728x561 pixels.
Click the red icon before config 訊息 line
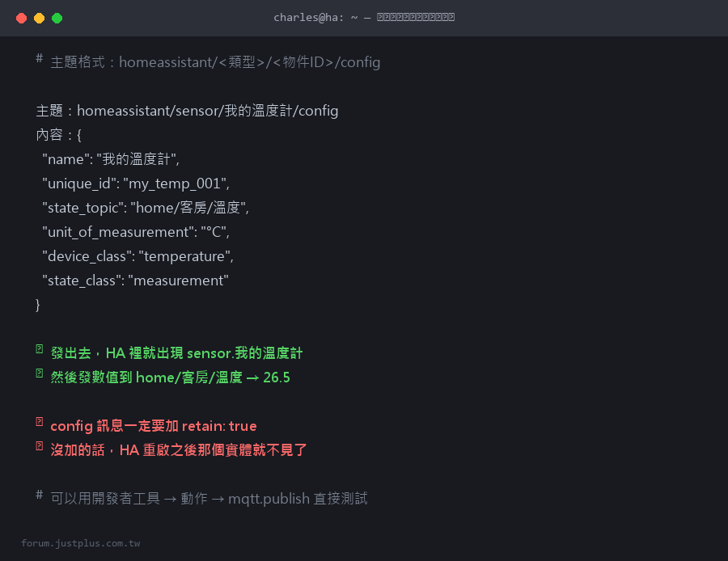tap(40, 422)
